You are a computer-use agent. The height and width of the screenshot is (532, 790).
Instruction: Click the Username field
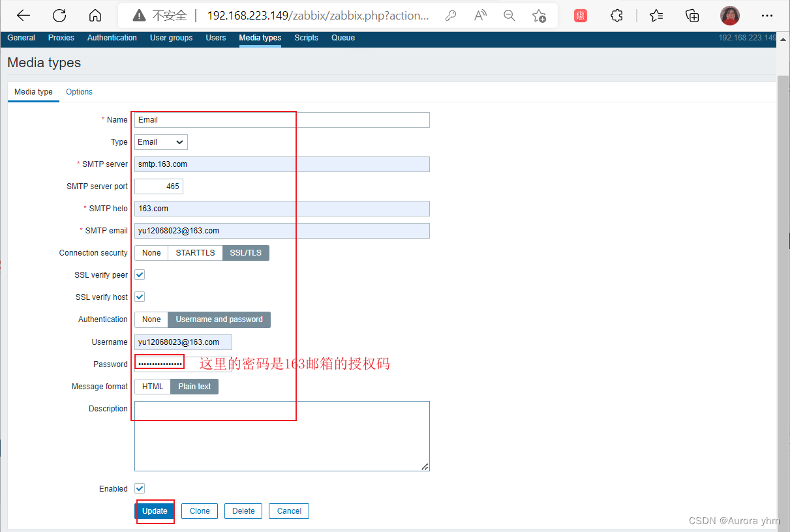pyautogui.click(x=183, y=342)
